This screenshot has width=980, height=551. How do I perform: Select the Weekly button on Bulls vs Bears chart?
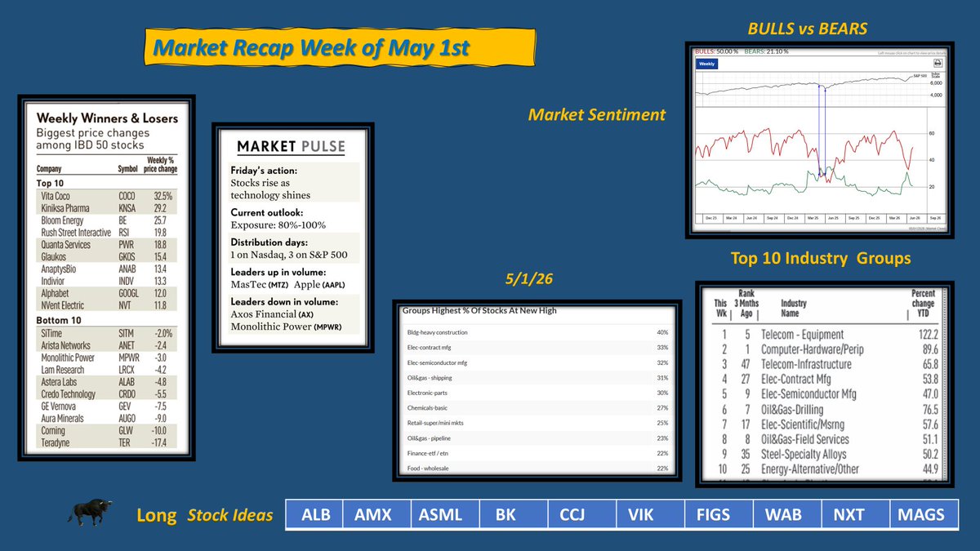pyautogui.click(x=707, y=62)
